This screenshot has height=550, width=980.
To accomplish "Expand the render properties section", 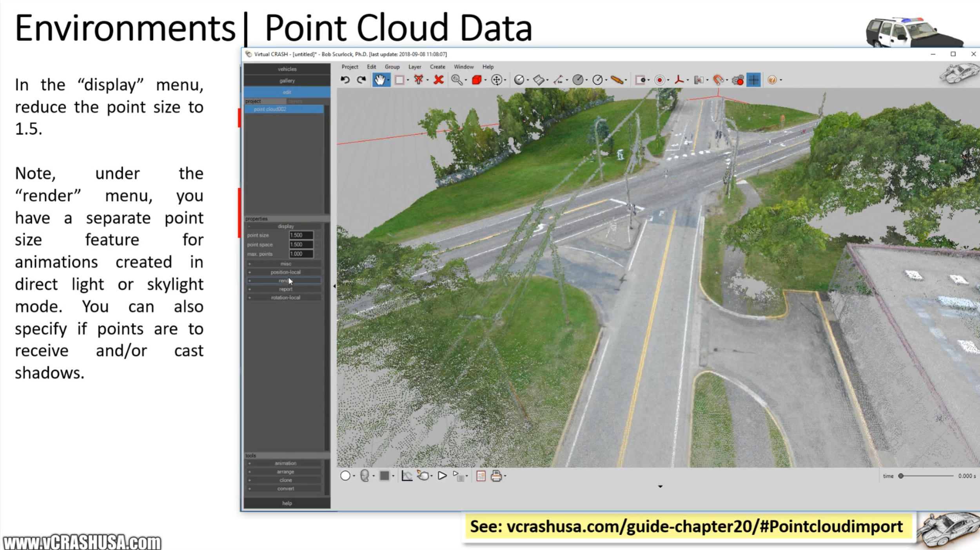I will click(x=285, y=280).
